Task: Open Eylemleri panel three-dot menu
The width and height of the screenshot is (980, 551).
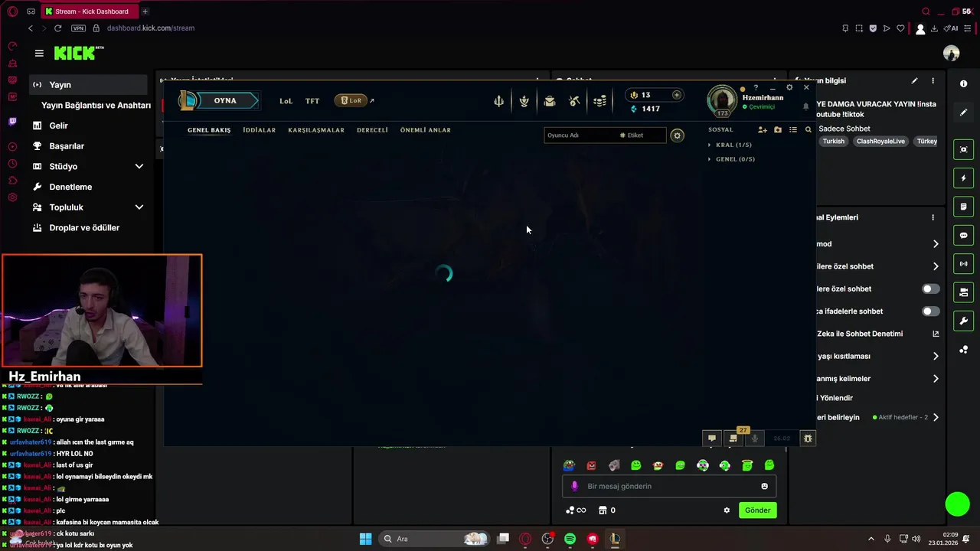Action: (933, 217)
